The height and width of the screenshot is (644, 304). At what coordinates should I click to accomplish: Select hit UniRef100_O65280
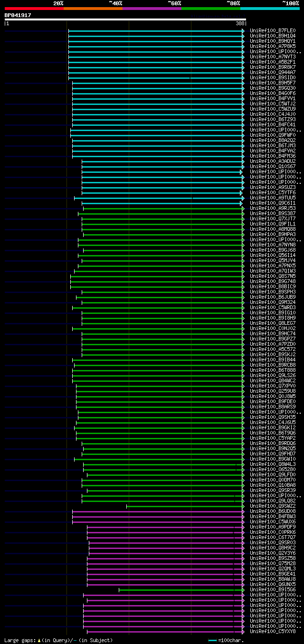[273, 470]
